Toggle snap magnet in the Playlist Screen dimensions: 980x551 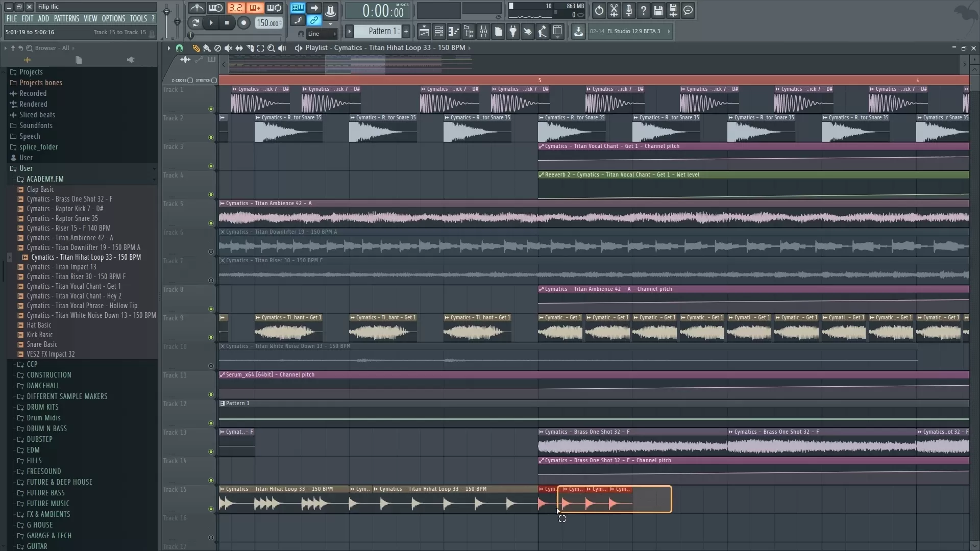pos(179,47)
